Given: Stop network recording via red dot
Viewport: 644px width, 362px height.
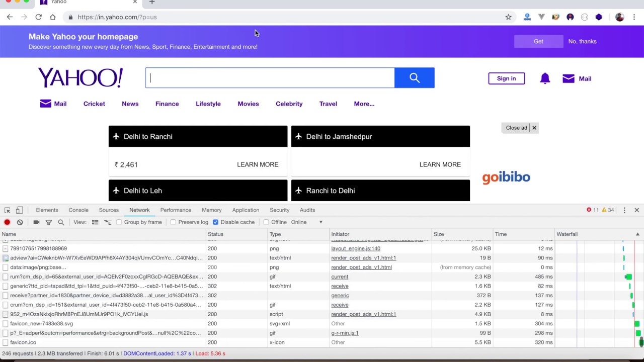Looking at the screenshot, I should [x=7, y=222].
